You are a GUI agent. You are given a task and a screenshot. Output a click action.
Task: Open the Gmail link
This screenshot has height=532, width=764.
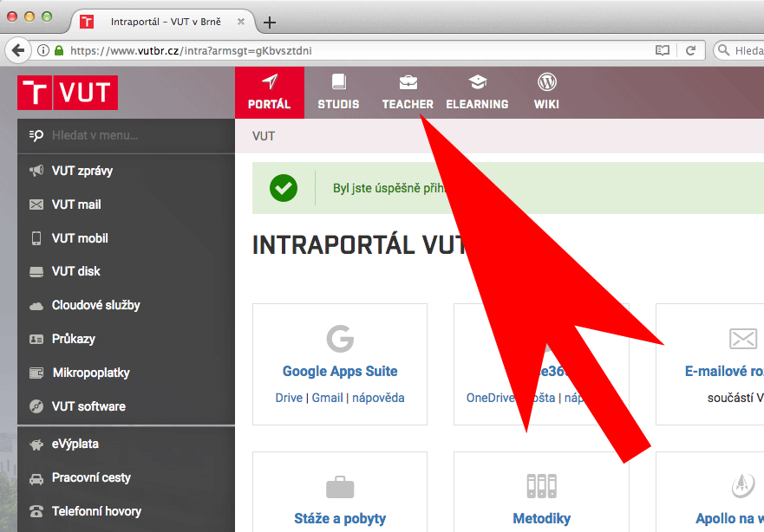click(328, 399)
